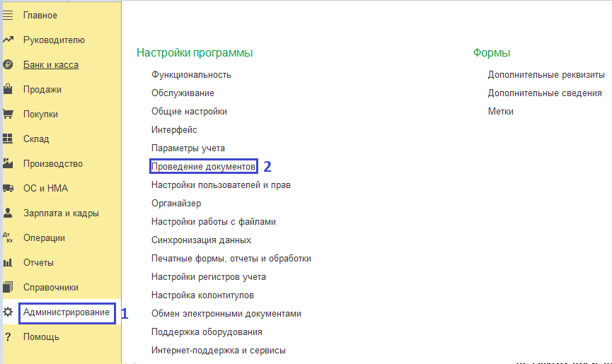Open Дополнительные реквизиты under Формы
The width and height of the screenshot is (612, 364).
point(545,74)
